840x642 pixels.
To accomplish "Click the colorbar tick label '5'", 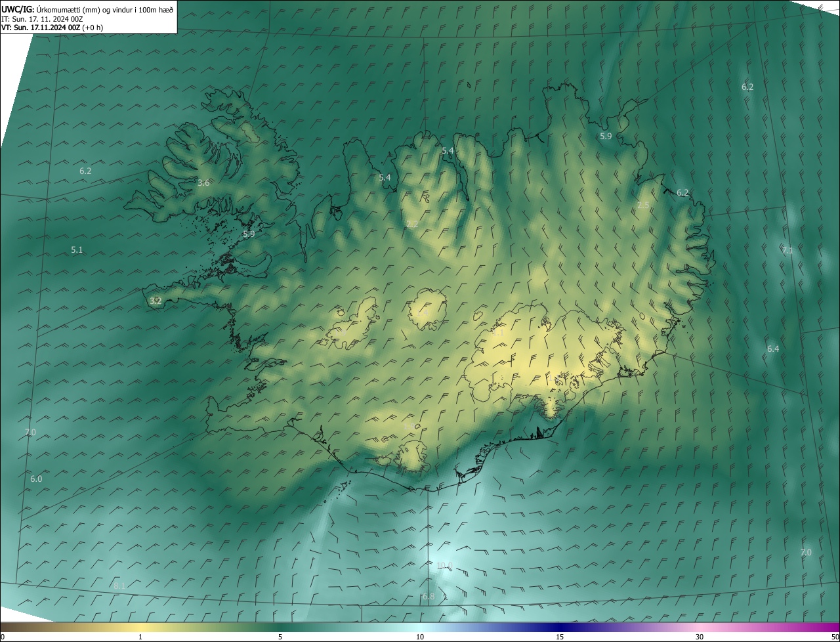I will (x=280, y=637).
